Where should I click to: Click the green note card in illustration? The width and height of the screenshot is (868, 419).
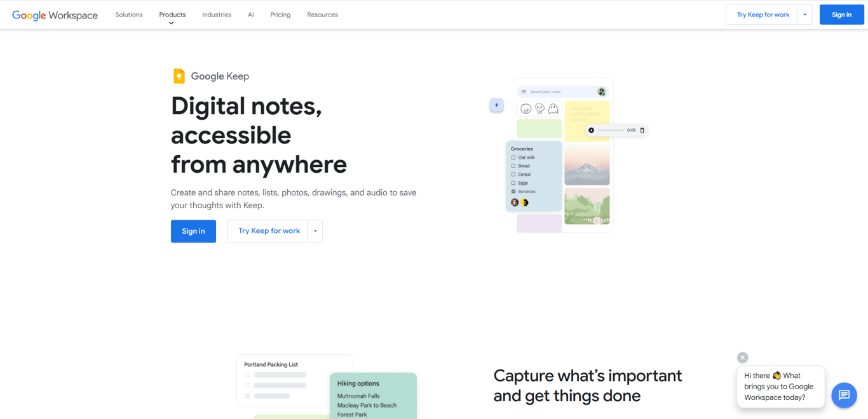point(539,129)
